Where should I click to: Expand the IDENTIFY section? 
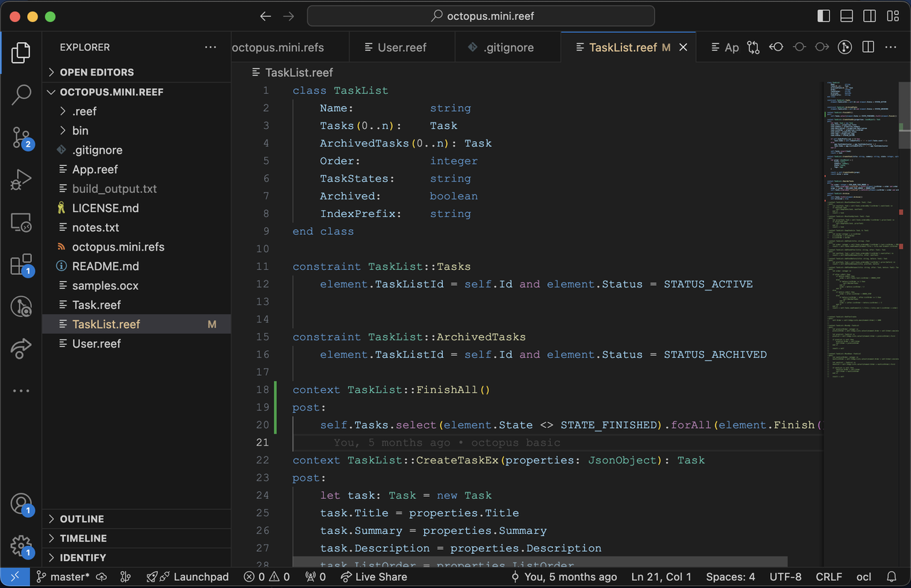coord(137,557)
